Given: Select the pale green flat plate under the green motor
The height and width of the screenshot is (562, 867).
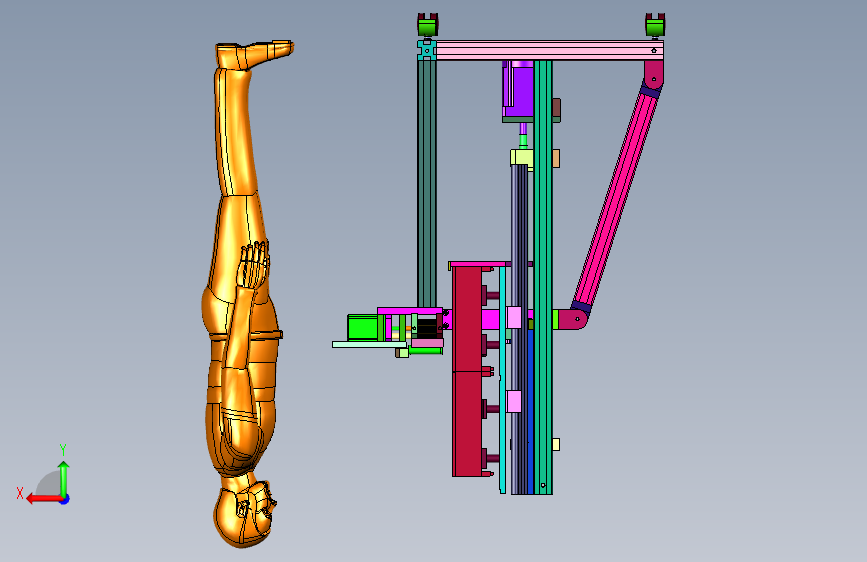Looking at the screenshot, I should pos(369,345).
